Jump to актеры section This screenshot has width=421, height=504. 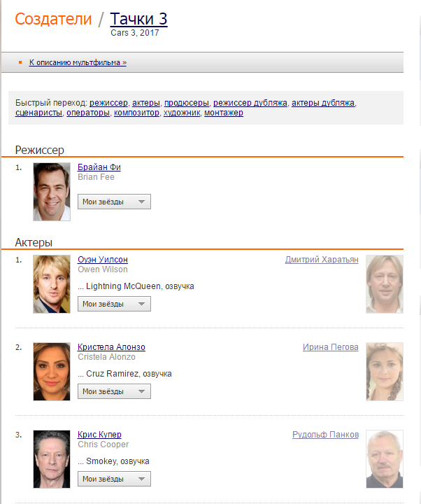click(x=145, y=103)
